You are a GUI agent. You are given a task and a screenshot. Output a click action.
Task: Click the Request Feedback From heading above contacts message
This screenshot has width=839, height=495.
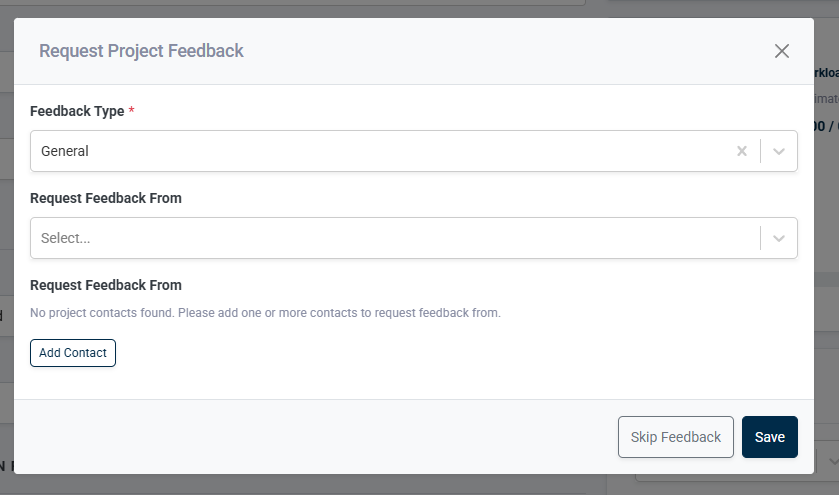pos(106,285)
